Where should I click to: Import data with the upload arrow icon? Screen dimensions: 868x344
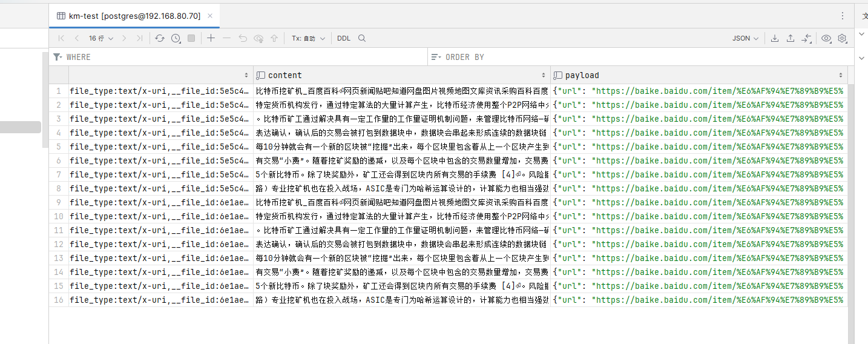pyautogui.click(x=791, y=38)
